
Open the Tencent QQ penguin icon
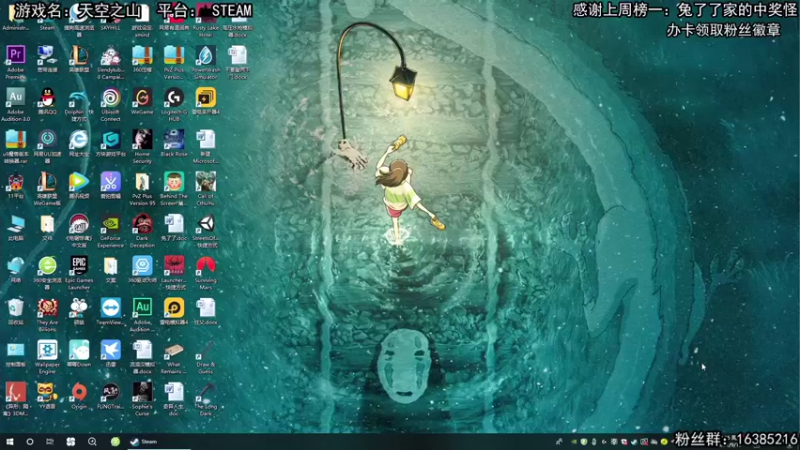click(x=47, y=97)
